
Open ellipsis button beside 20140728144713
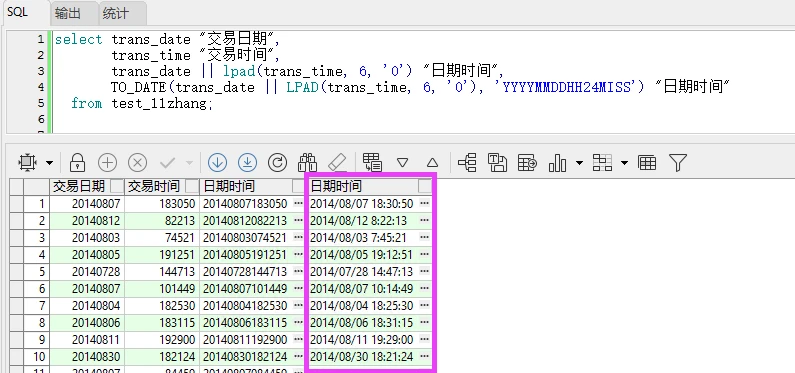coord(298,272)
